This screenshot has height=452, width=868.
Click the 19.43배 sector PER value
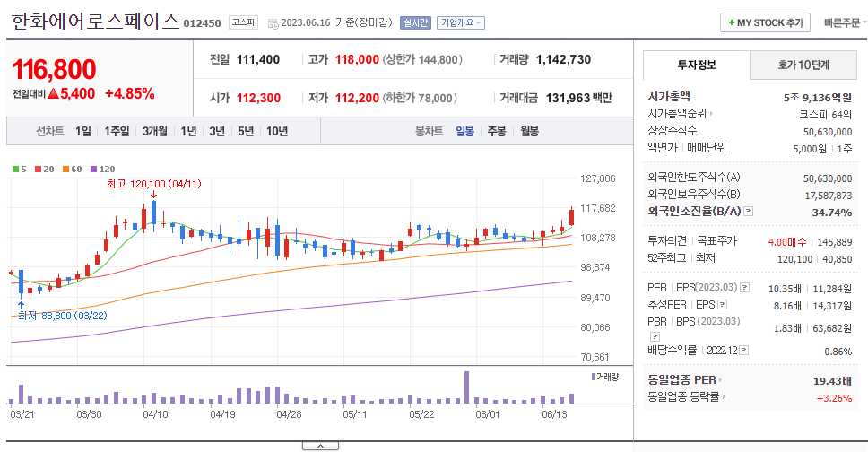[832, 381]
